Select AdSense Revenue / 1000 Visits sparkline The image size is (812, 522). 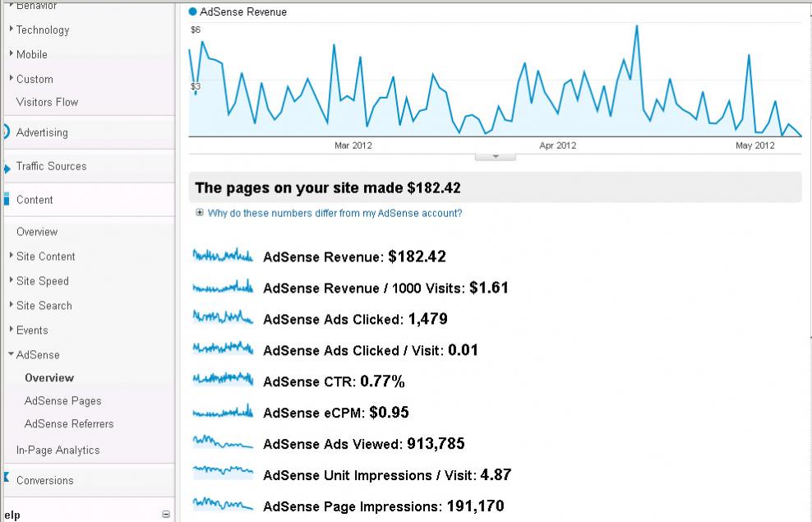point(223,287)
